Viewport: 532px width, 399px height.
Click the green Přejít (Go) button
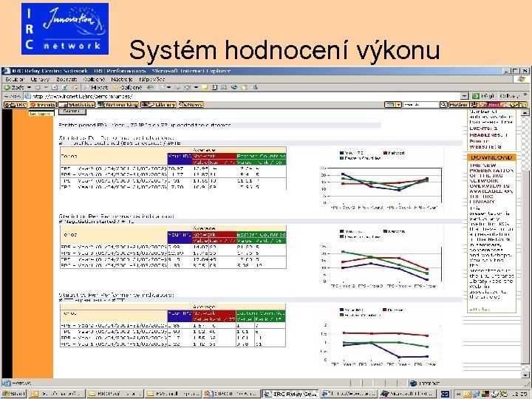(482, 96)
